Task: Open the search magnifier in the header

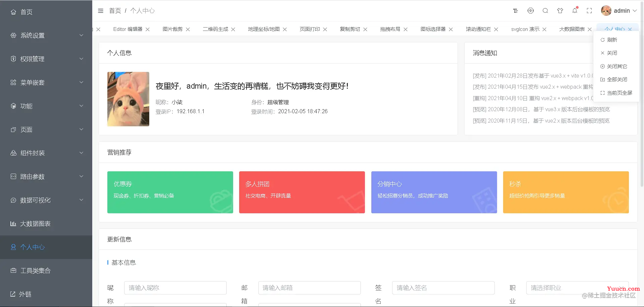Action: pyautogui.click(x=545, y=11)
